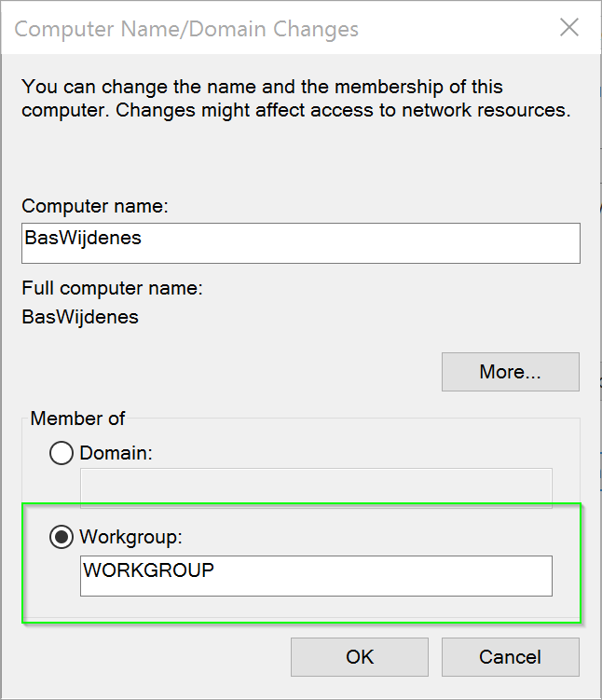Click the "Computer name:" label
Viewport: 602px width, 700px height.
pyautogui.click(x=95, y=206)
